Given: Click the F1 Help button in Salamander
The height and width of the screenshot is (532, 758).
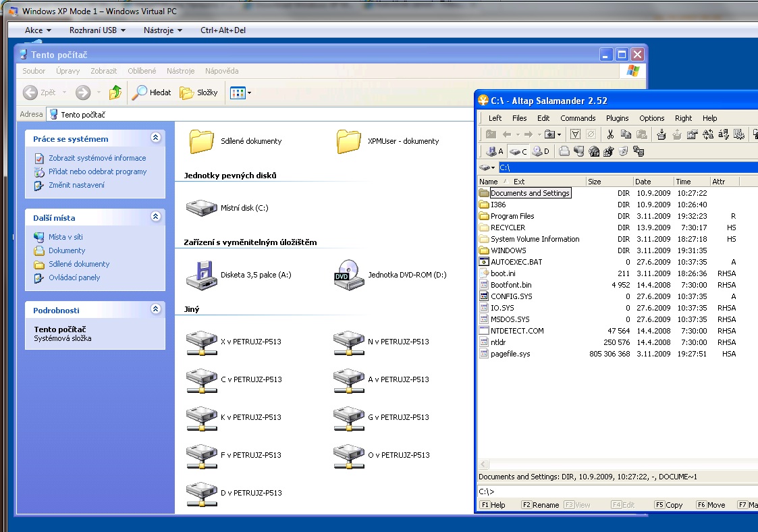Looking at the screenshot, I should pyautogui.click(x=493, y=505).
